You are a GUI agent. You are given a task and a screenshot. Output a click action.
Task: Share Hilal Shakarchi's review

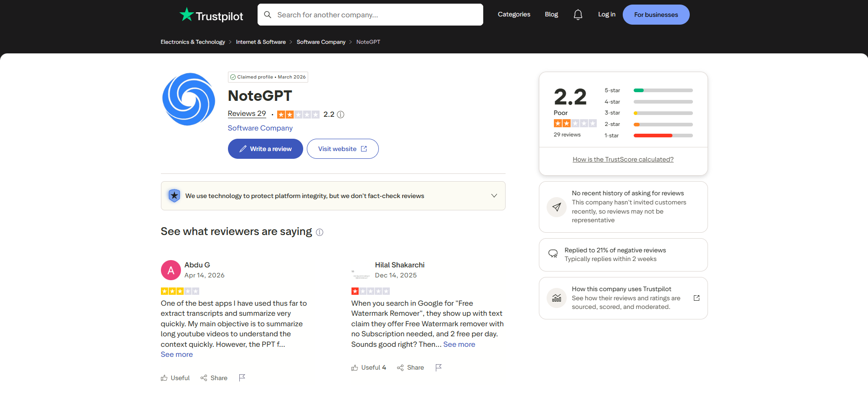(x=410, y=367)
